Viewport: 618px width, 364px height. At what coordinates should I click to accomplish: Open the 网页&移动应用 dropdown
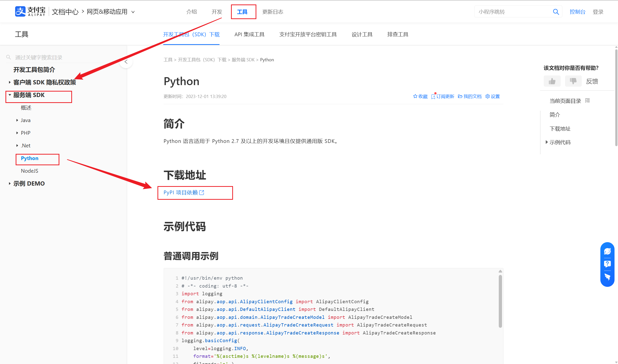pos(133,12)
